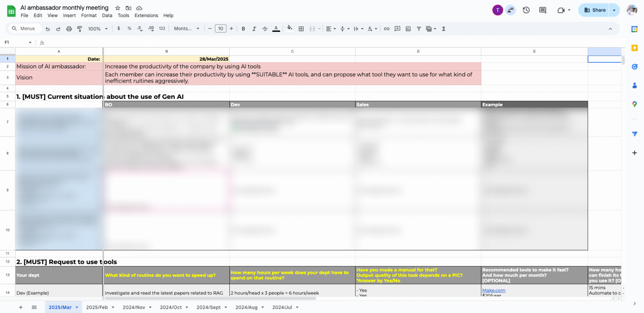Click the Insert chart icon
The height and width of the screenshot is (313, 644).
pyautogui.click(x=408, y=29)
